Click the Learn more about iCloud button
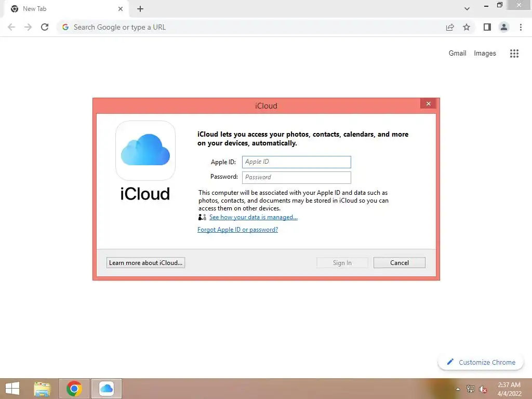The image size is (532, 399). 145,262
